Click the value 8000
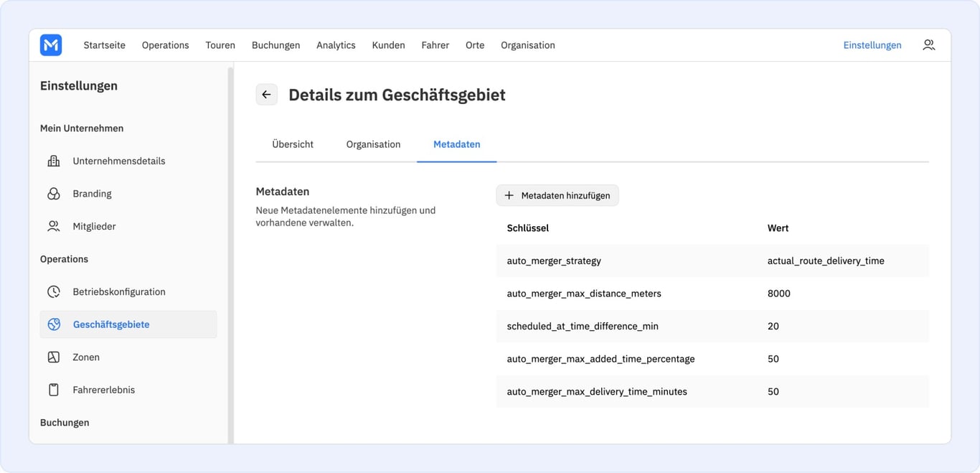Image resolution: width=980 pixels, height=473 pixels. point(778,294)
